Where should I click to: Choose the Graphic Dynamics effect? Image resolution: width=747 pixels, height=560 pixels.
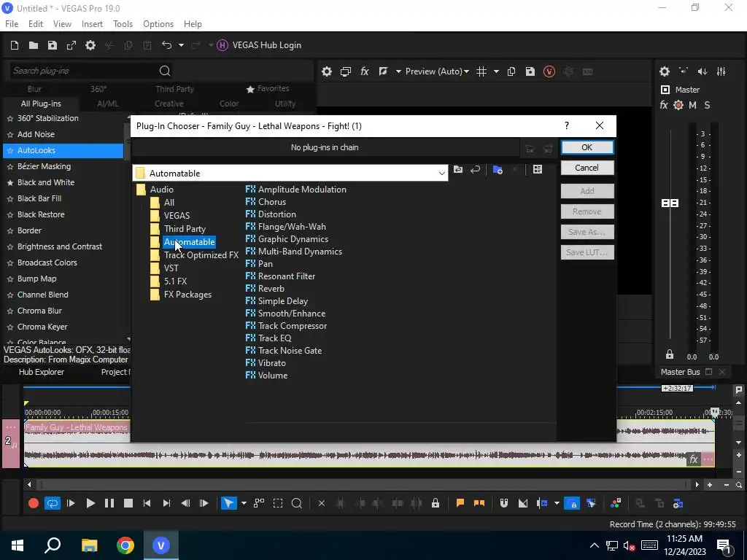[293, 239]
